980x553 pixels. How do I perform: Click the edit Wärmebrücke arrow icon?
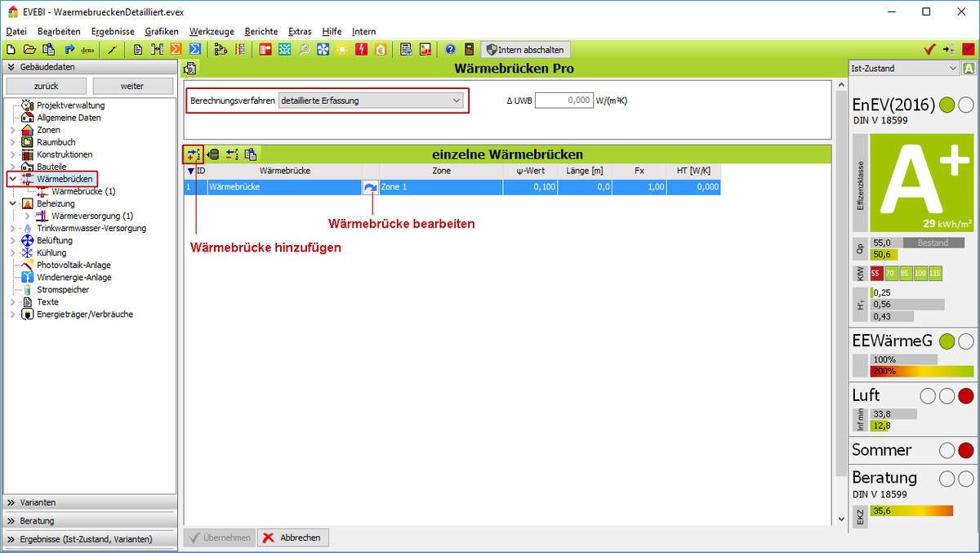(x=370, y=187)
